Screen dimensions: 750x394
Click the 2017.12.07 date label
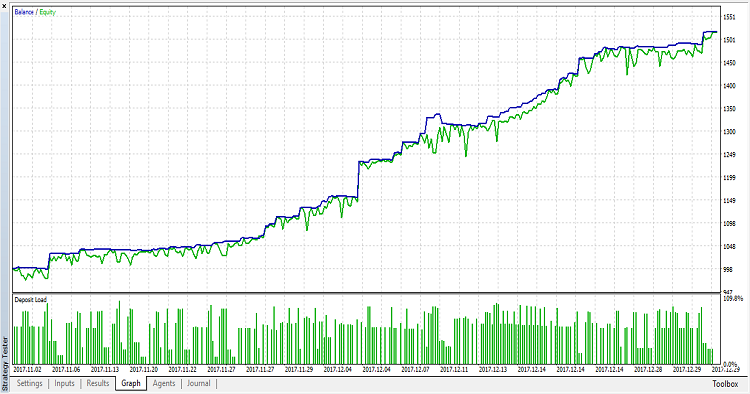(415, 370)
